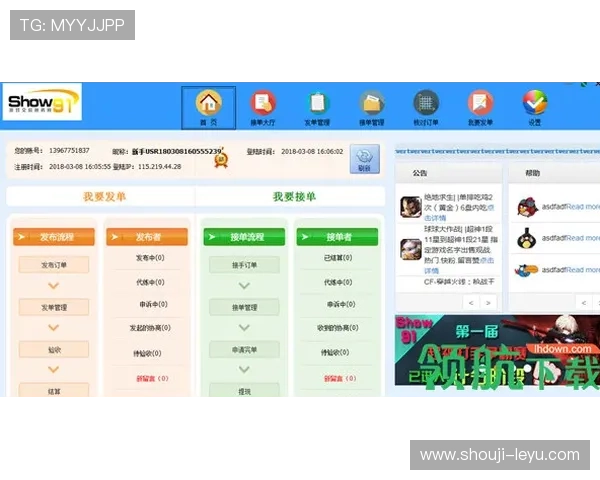Go to previous announcements page arrow

pyautogui.click(x=471, y=303)
